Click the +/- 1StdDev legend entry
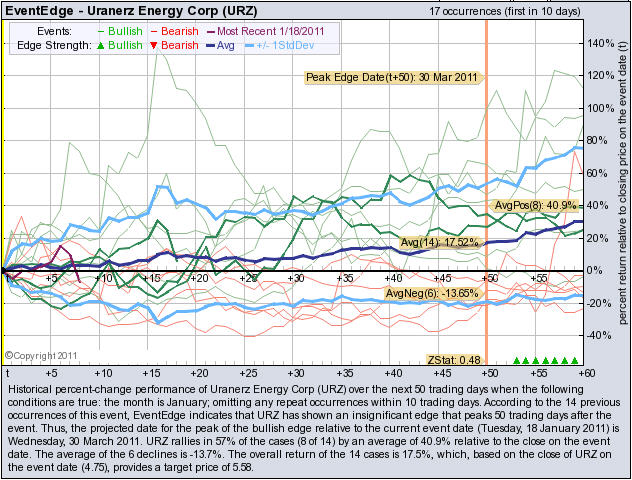Viewport: 632px width, 480px height. click(279, 45)
